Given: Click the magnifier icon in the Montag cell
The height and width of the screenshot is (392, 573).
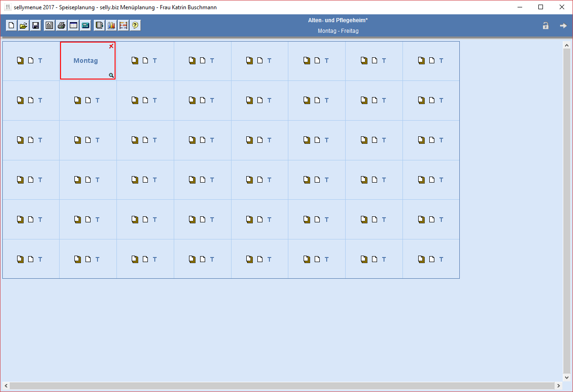Looking at the screenshot, I should click(x=111, y=75).
